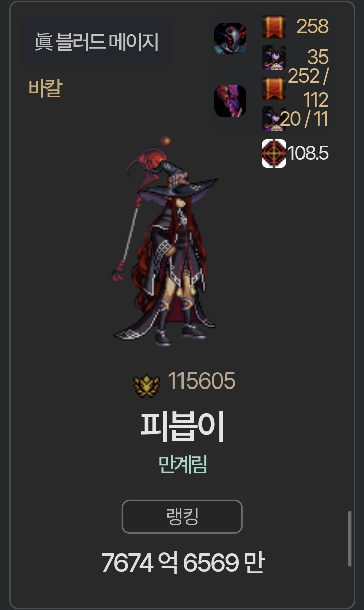Click the 252 / 112 stat value
Viewport: 364px width, 610px height.
309,88
